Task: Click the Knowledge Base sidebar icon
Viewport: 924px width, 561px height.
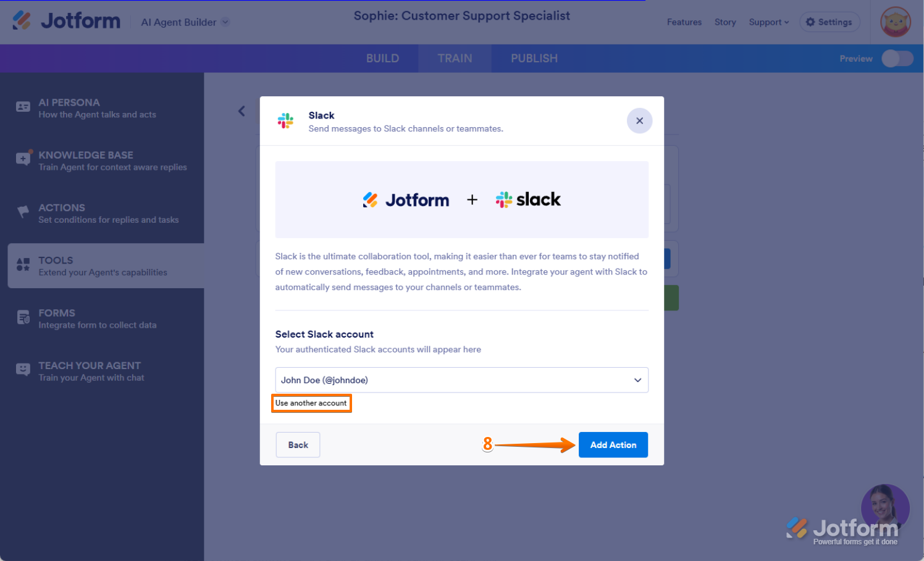Action: [x=23, y=159]
